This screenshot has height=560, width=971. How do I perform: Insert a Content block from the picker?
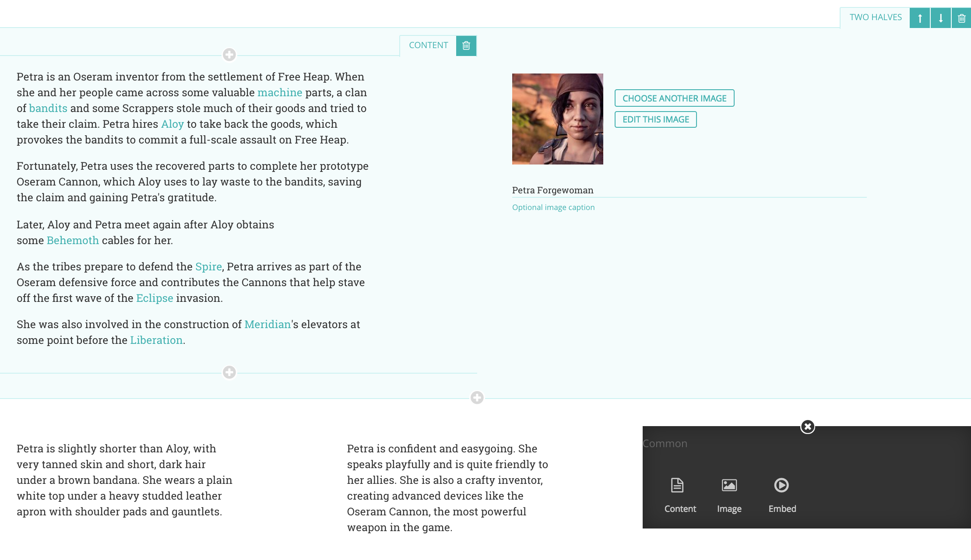(680, 495)
